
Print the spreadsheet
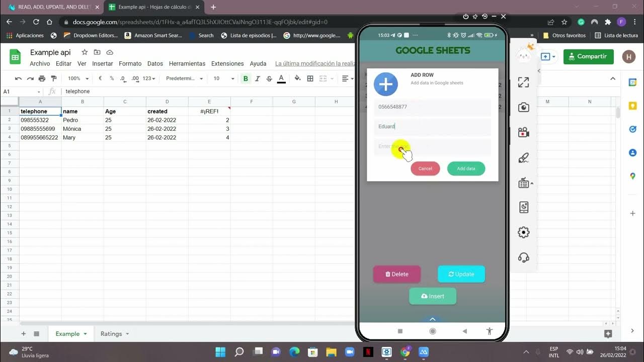pyautogui.click(x=42, y=78)
